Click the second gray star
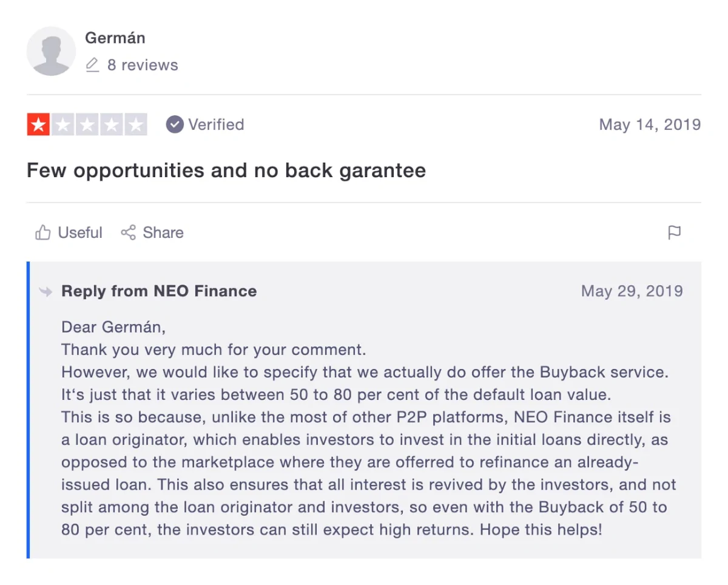The width and height of the screenshot is (728, 585). coord(63,124)
